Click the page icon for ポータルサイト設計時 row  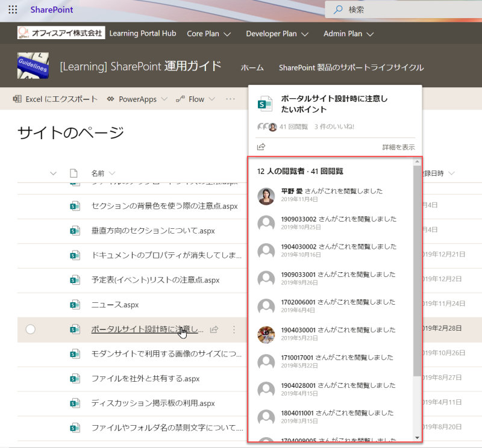(75, 329)
